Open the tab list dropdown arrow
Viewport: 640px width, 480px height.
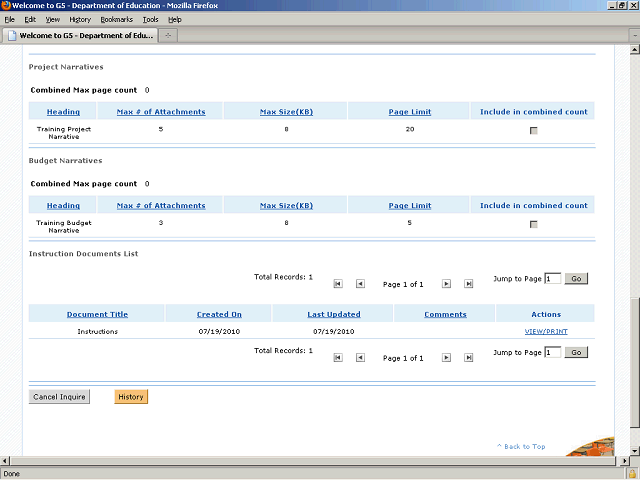pyautogui.click(x=635, y=36)
